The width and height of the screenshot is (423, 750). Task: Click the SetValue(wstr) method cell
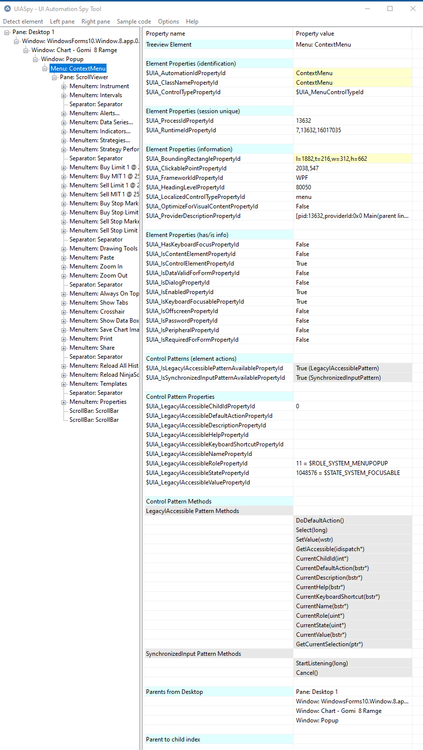click(x=352, y=540)
